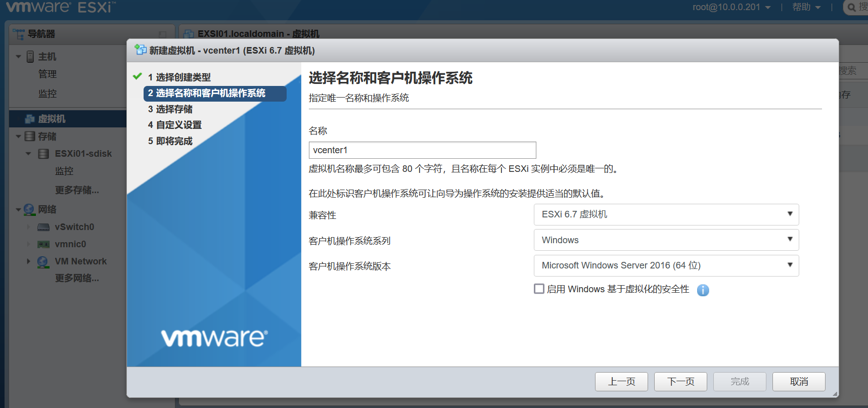
Task: Open the guest OS family dropdown showing Windows
Action: (666, 240)
